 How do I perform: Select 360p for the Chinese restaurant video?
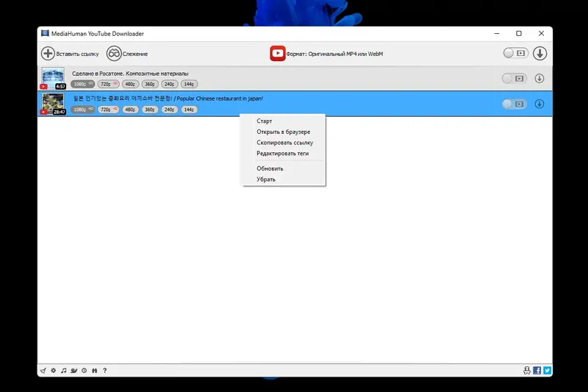(150, 110)
